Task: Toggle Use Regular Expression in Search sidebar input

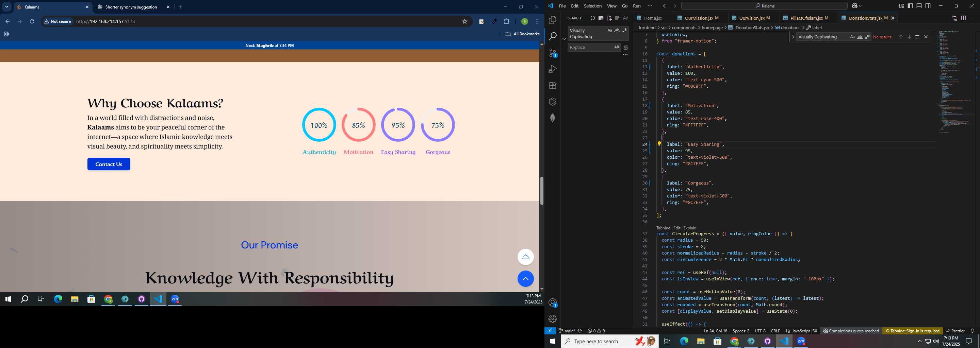Action: tap(624, 30)
